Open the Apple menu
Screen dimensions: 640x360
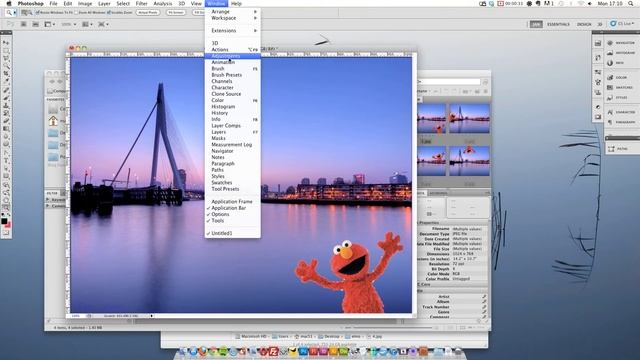pyautogui.click(x=9, y=3)
